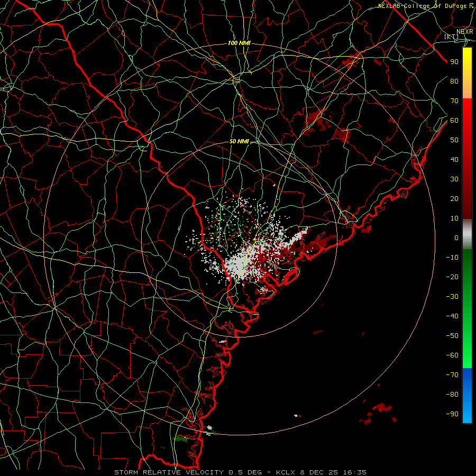The height and width of the screenshot is (476, 476).
Task: Click the positive 10 value on velocity scale
Action: [454, 218]
